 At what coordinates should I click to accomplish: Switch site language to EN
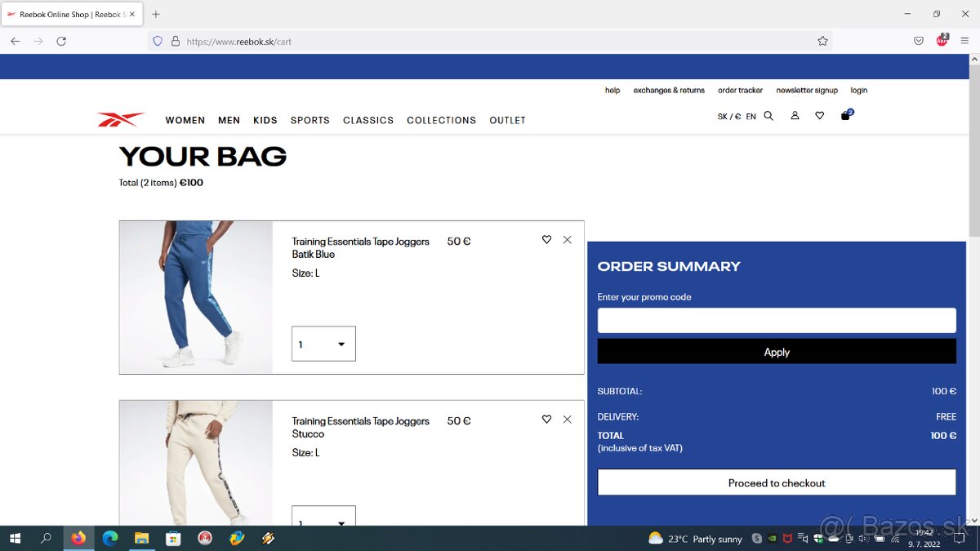(751, 117)
